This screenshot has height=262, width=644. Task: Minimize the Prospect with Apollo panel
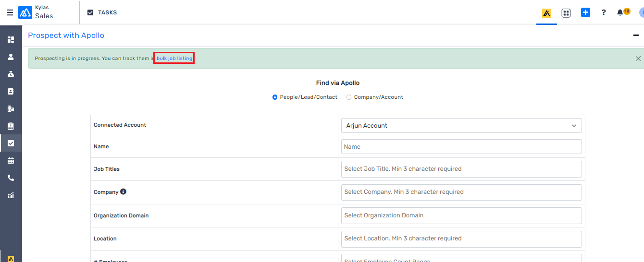tap(636, 36)
